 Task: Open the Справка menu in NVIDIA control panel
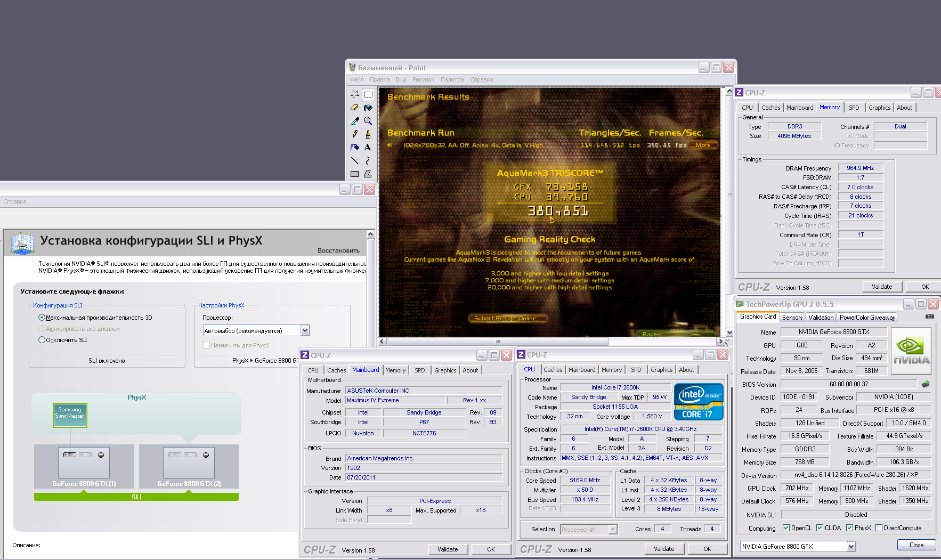click(15, 201)
